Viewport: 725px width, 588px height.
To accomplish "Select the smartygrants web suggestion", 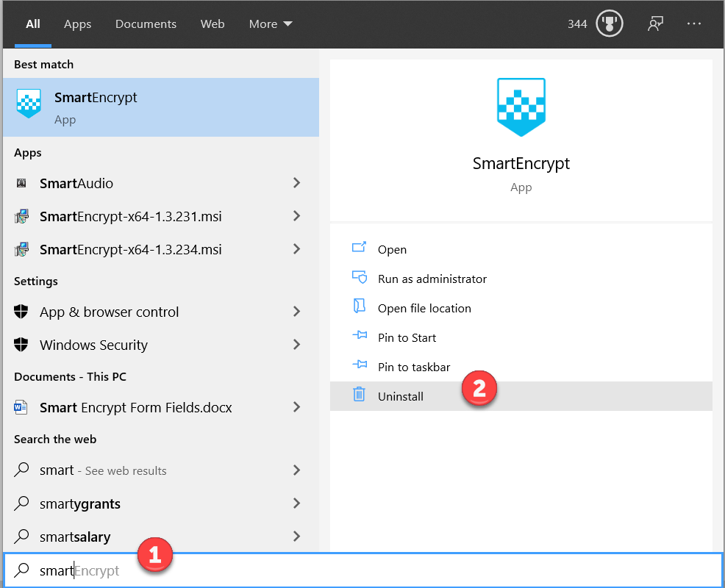I will (x=161, y=504).
